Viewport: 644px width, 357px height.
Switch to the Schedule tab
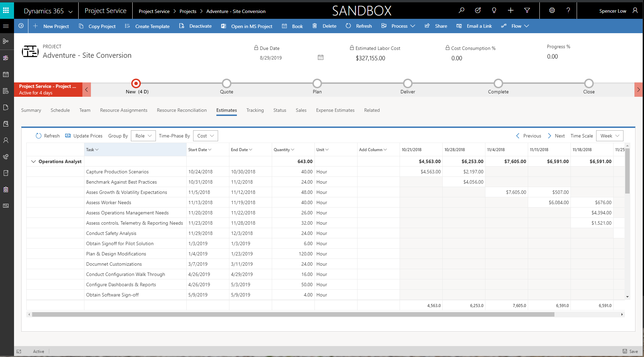[x=60, y=110]
